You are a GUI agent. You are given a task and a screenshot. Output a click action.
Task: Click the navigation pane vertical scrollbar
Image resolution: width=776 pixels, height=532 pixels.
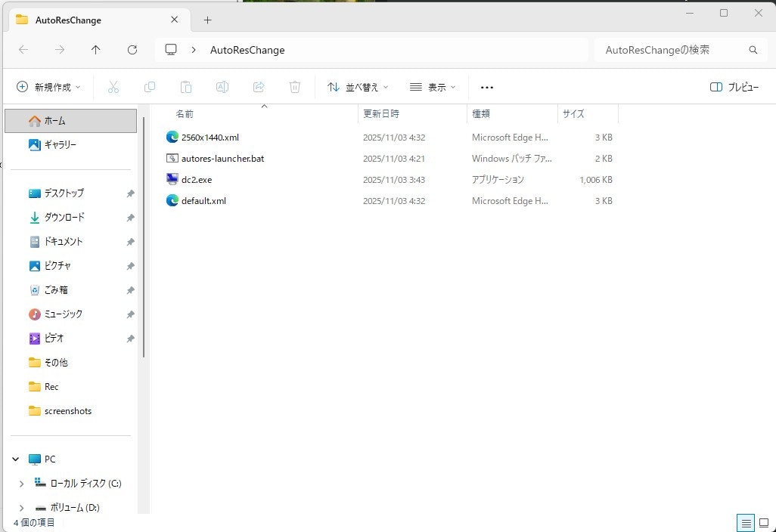point(144,237)
